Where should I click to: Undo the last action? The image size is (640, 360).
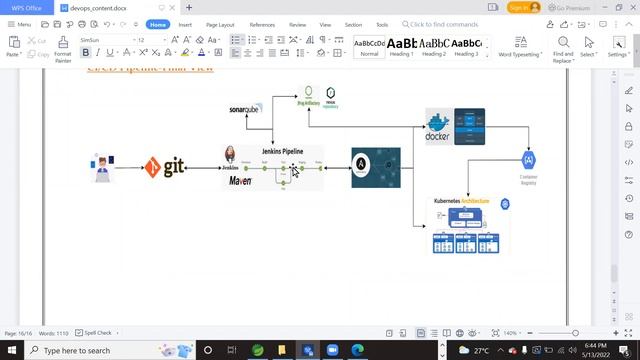coord(107,24)
